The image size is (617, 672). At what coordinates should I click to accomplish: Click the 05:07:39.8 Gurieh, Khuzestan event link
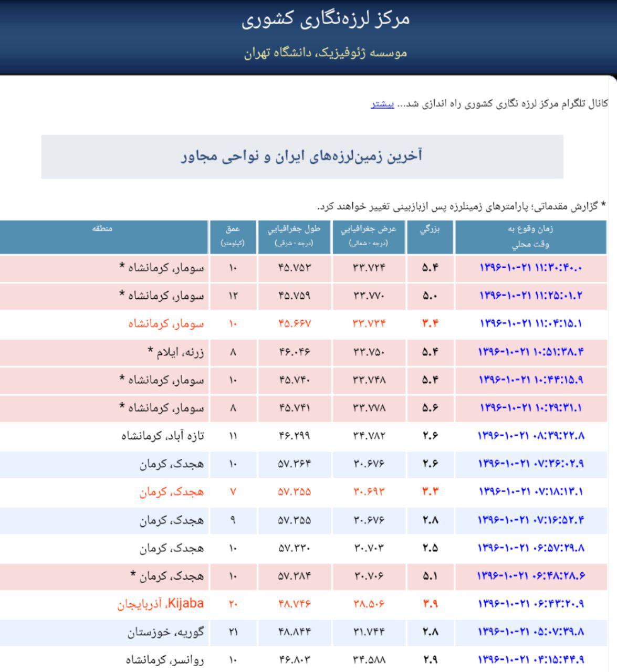530,632
